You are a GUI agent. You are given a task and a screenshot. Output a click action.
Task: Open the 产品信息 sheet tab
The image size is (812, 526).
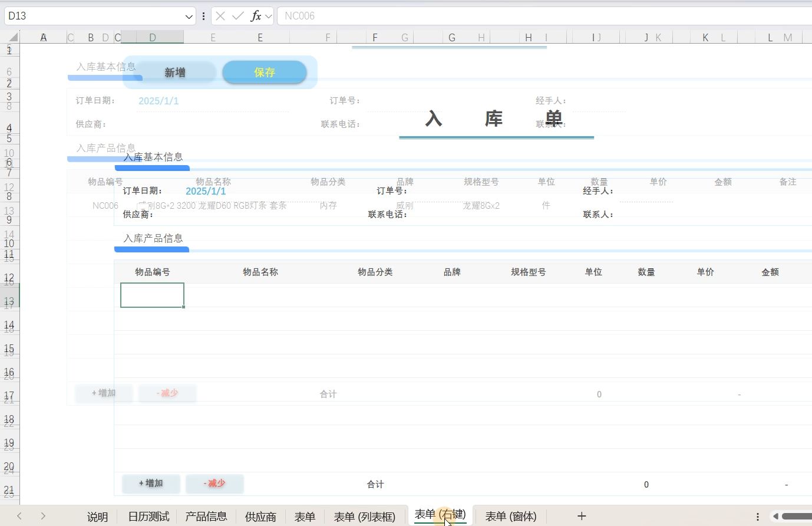coord(206,516)
